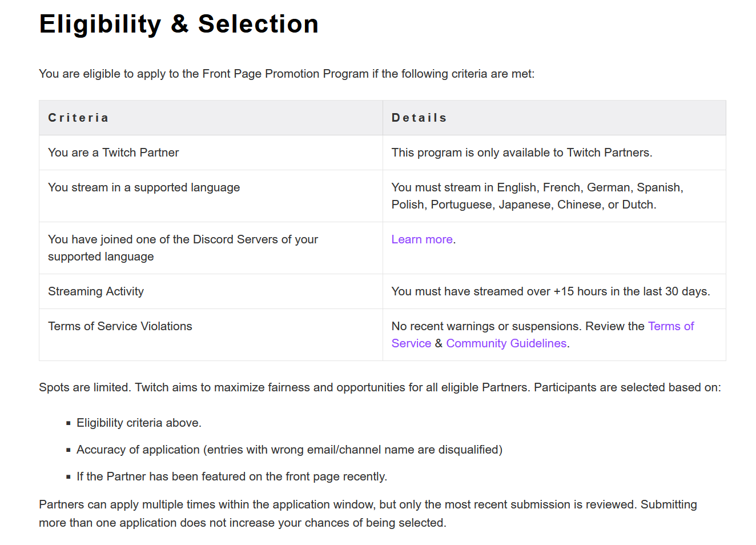Select "You stream in a supported language" cell
This screenshot has width=756, height=545.
(x=144, y=187)
